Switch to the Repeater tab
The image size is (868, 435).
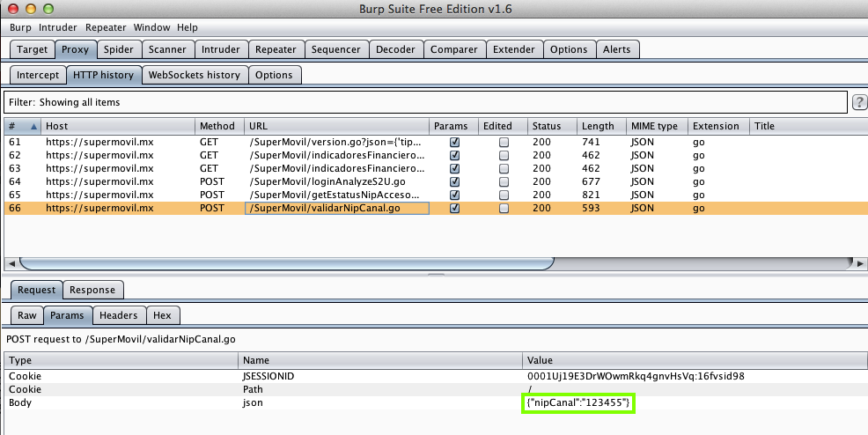click(x=276, y=49)
